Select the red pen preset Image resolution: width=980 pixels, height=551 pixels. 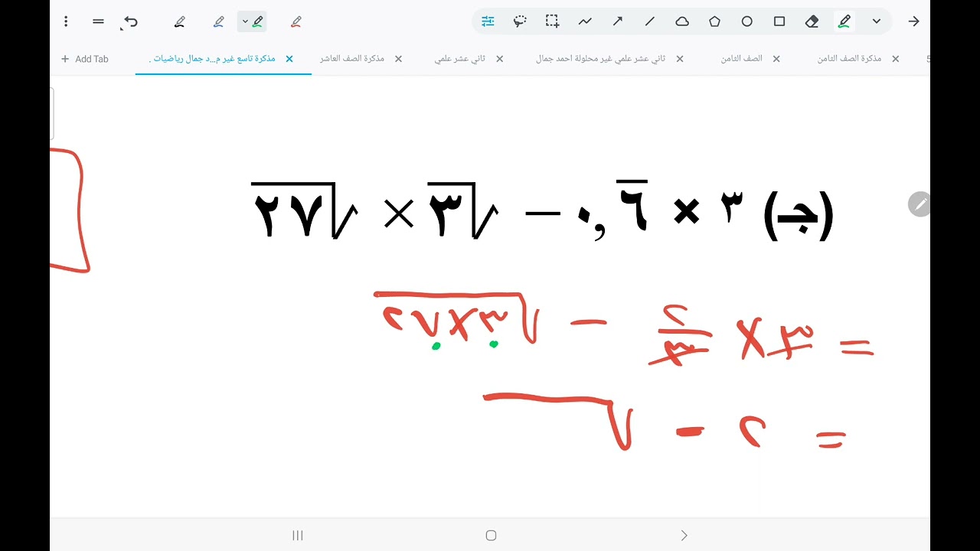(296, 21)
